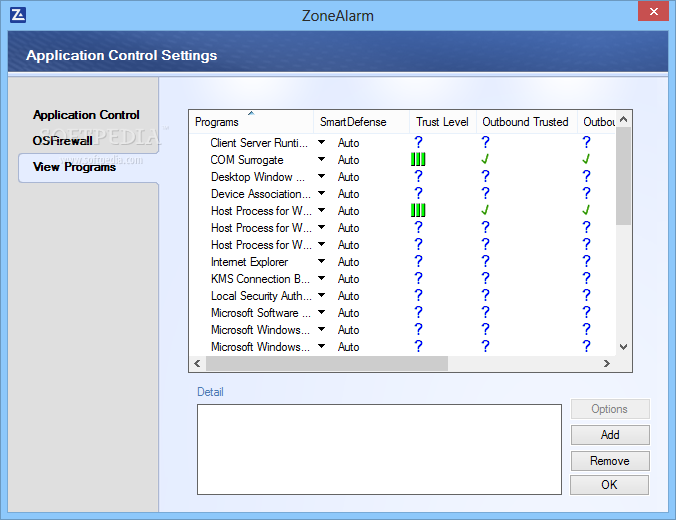The image size is (676, 520).
Task: Click the vertical scrollbar thumb in programs list
Action: point(623,176)
